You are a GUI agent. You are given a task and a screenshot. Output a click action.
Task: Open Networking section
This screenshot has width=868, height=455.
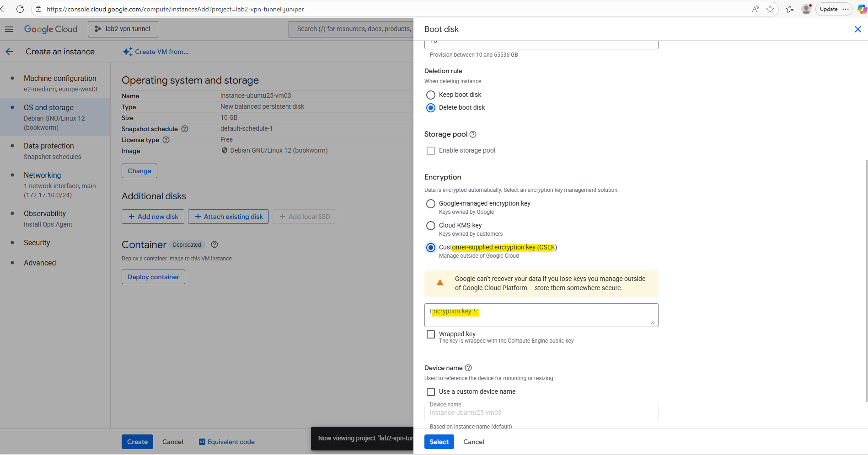(55, 185)
